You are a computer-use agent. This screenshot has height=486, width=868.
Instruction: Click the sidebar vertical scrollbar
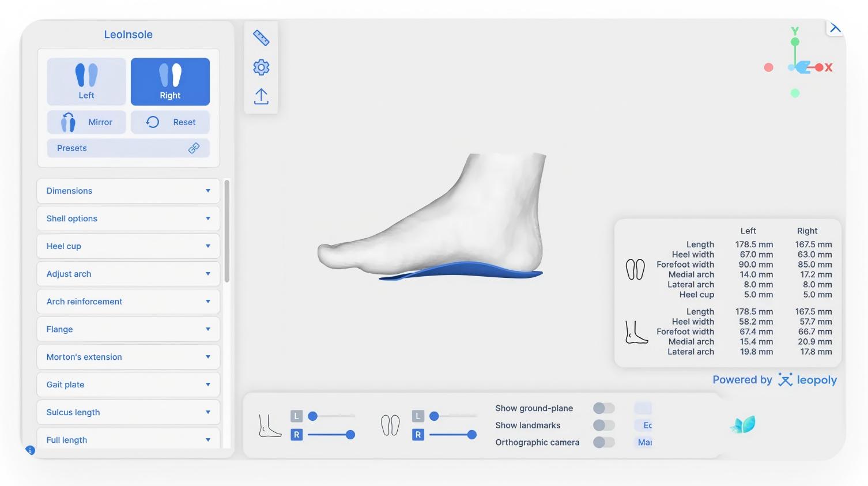click(227, 231)
